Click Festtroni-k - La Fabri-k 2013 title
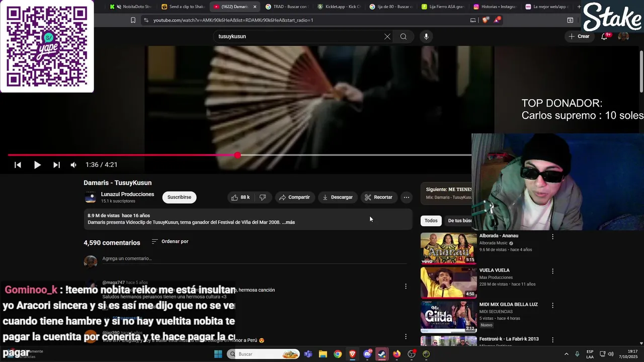The width and height of the screenshot is (644, 362). (509, 339)
